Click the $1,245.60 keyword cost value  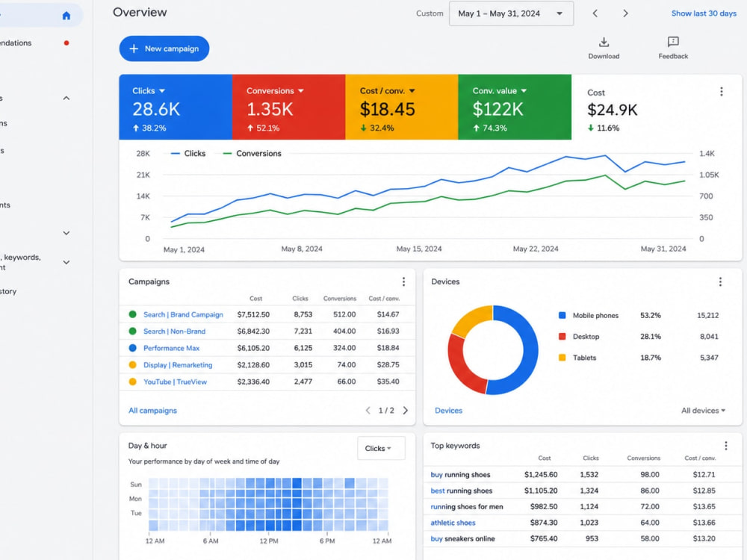point(541,474)
